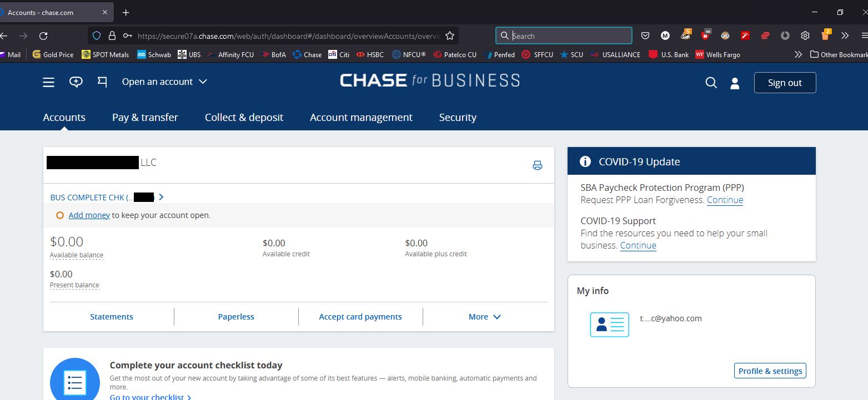
Task: Click the My info contact card icon
Action: (x=609, y=325)
